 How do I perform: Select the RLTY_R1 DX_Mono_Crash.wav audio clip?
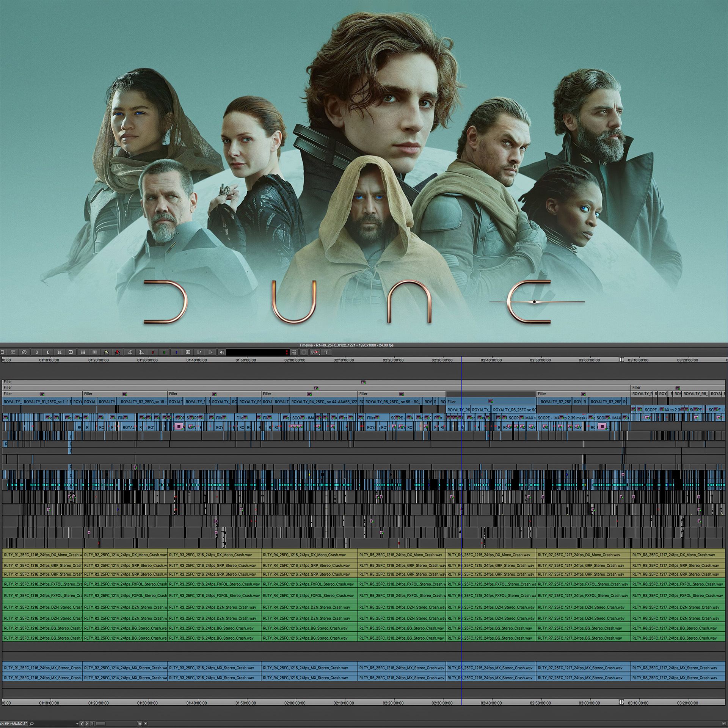click(x=42, y=555)
